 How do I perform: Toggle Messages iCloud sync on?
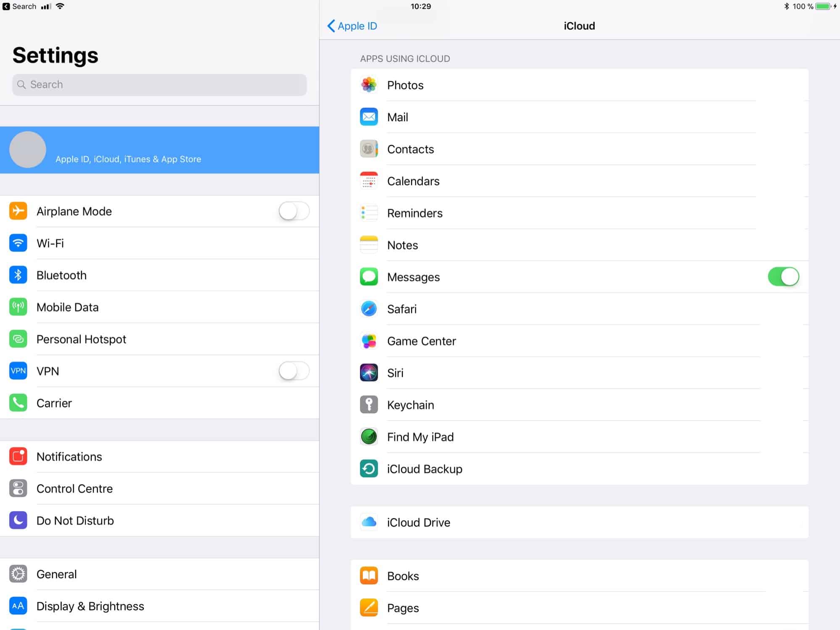[x=784, y=277]
